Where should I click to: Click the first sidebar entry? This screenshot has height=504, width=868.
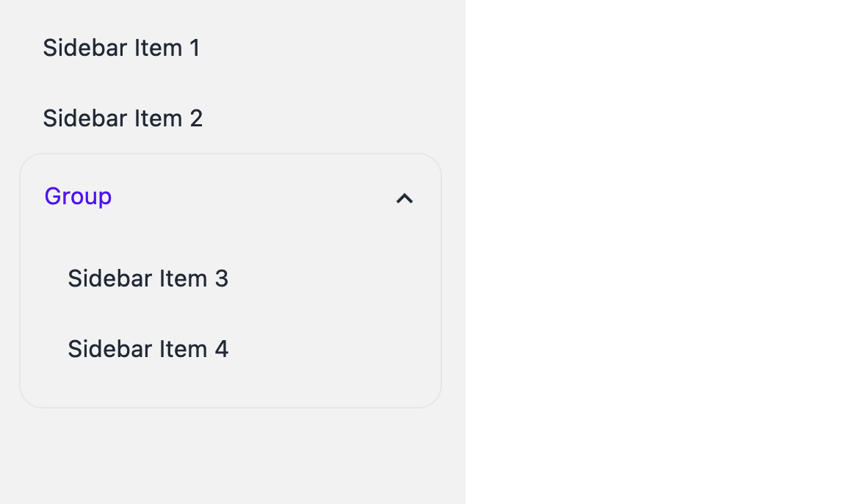click(x=121, y=47)
